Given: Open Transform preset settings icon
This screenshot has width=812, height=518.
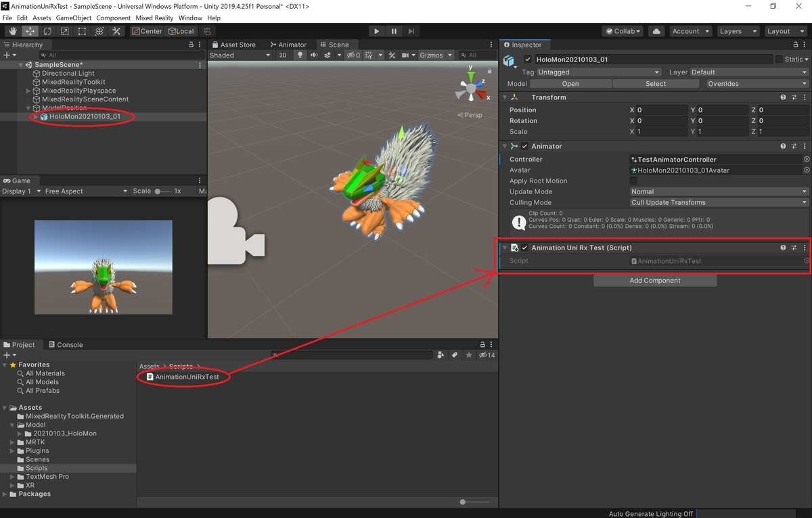Looking at the screenshot, I should tap(794, 97).
